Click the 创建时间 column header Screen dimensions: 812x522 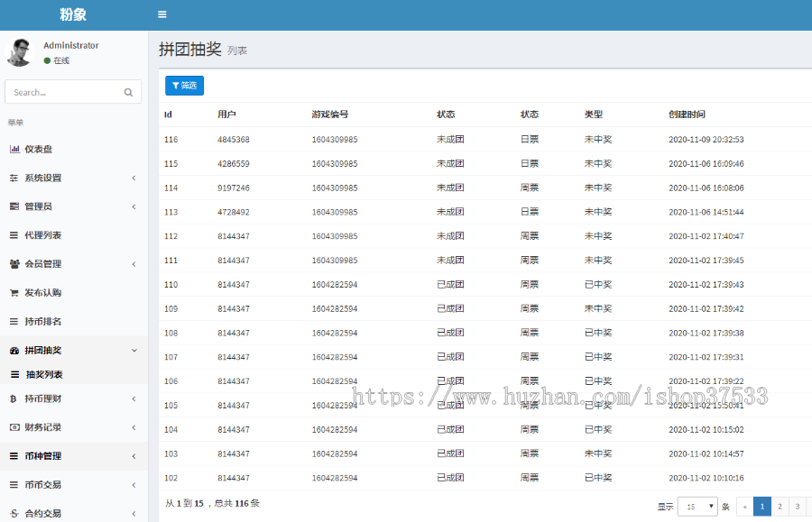tap(687, 114)
